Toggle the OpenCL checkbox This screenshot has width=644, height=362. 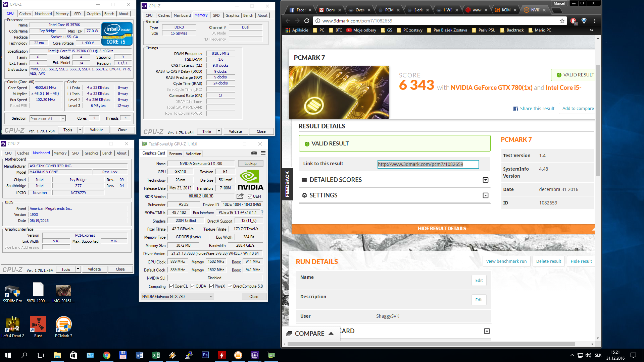coord(171,286)
